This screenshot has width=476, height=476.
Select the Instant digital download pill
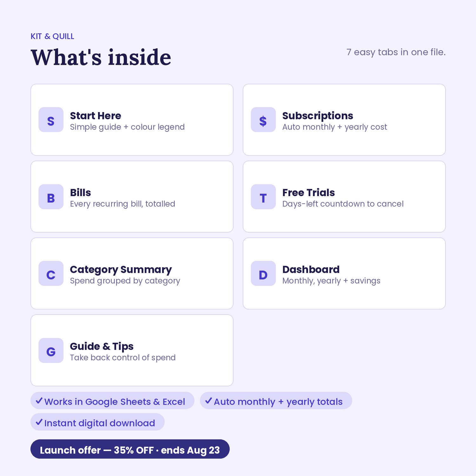(97, 422)
